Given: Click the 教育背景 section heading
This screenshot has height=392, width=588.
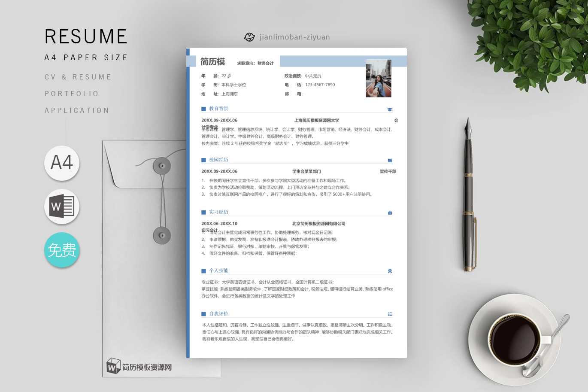Looking at the screenshot, I should click(x=218, y=109).
